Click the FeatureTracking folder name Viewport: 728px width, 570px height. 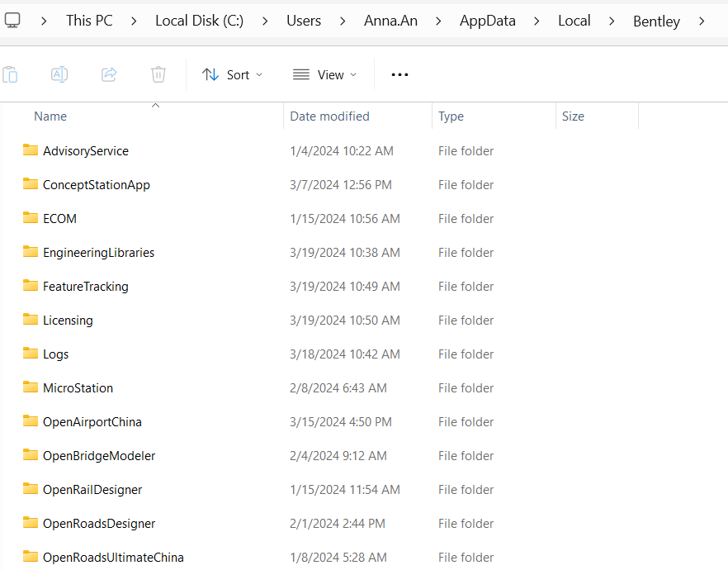[86, 287]
